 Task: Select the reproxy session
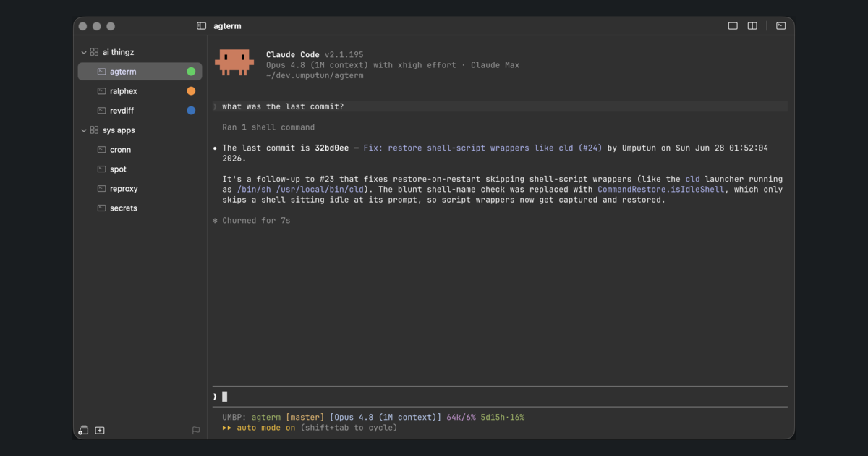[140, 189]
